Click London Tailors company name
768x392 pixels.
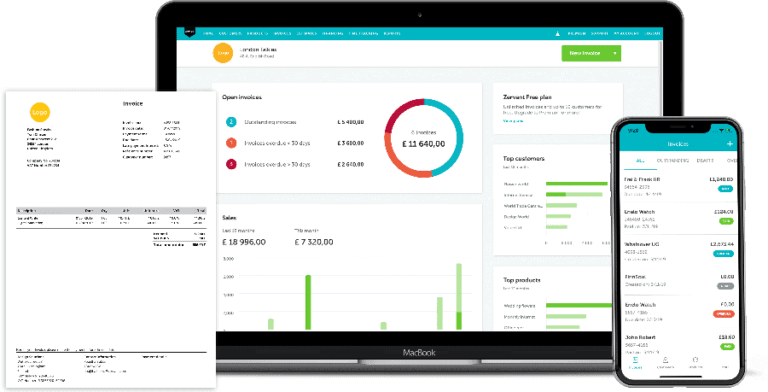click(258, 49)
